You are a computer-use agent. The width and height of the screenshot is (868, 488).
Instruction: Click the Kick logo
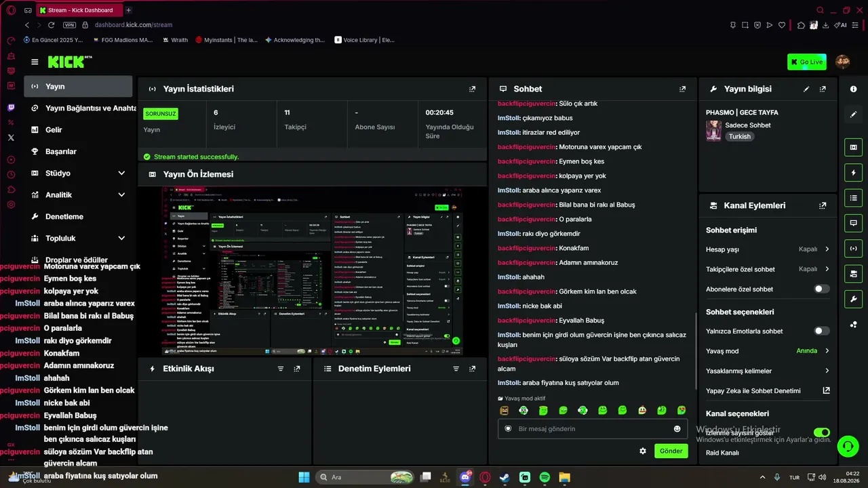[x=69, y=62]
